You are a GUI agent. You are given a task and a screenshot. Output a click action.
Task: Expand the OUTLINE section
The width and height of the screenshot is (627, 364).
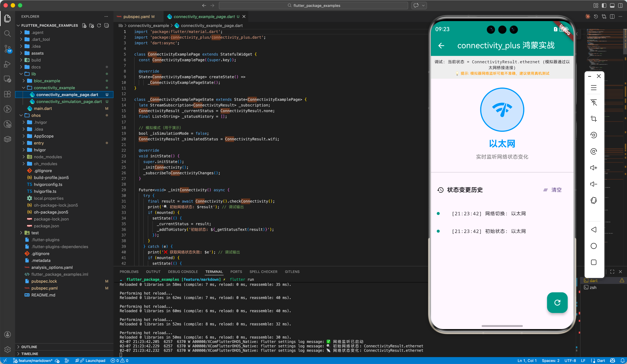click(29, 347)
